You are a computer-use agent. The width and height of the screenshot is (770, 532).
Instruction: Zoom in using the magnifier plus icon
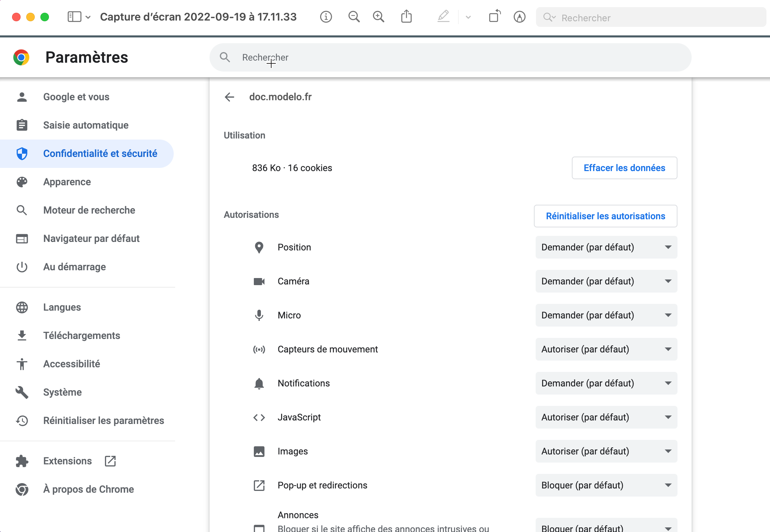(x=379, y=17)
